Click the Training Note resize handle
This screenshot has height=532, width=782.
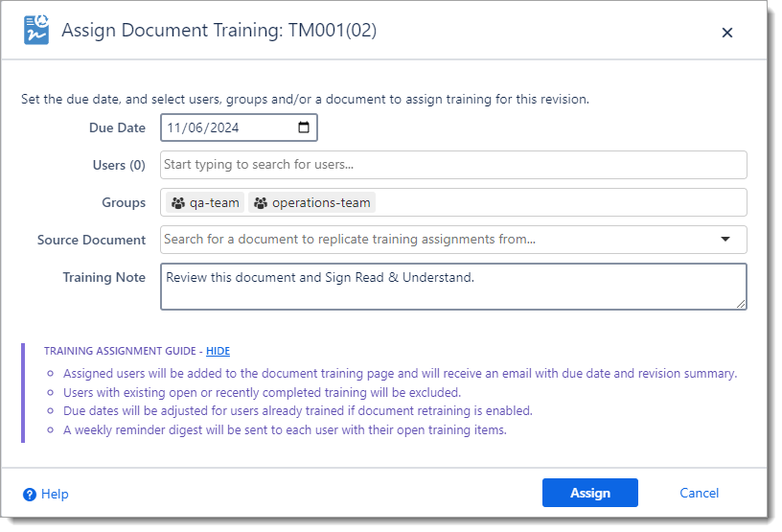pos(741,304)
